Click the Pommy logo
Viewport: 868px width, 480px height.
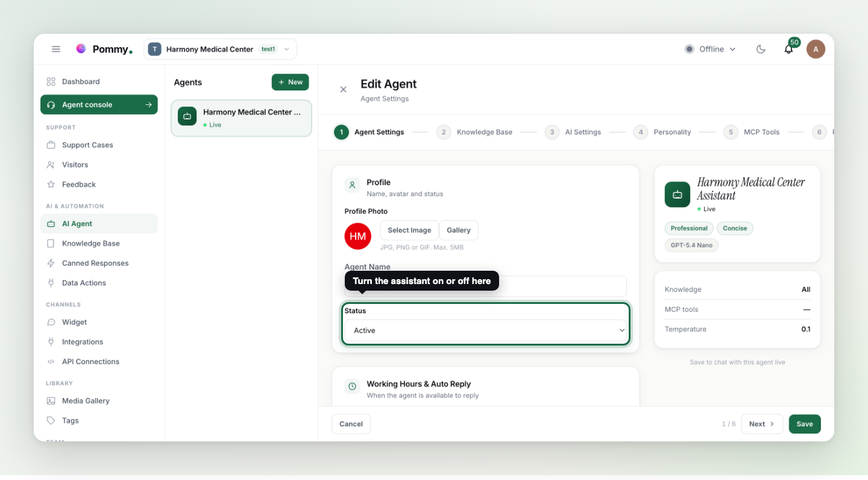104,49
